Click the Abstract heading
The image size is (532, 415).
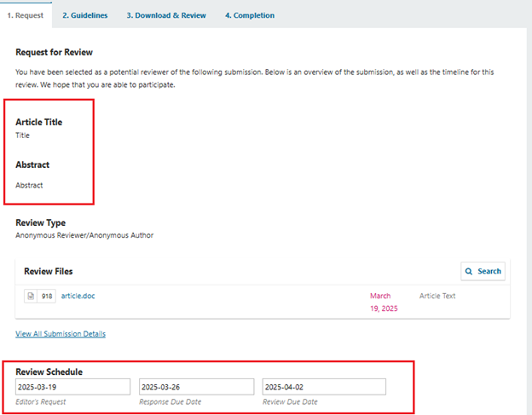tap(32, 164)
